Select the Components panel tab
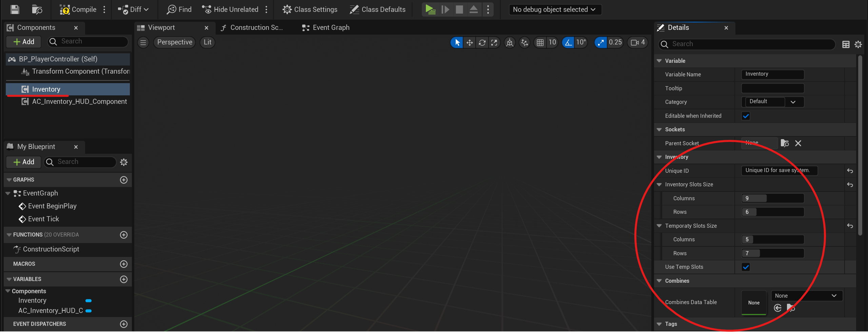The height and width of the screenshot is (335, 868). 36,27
